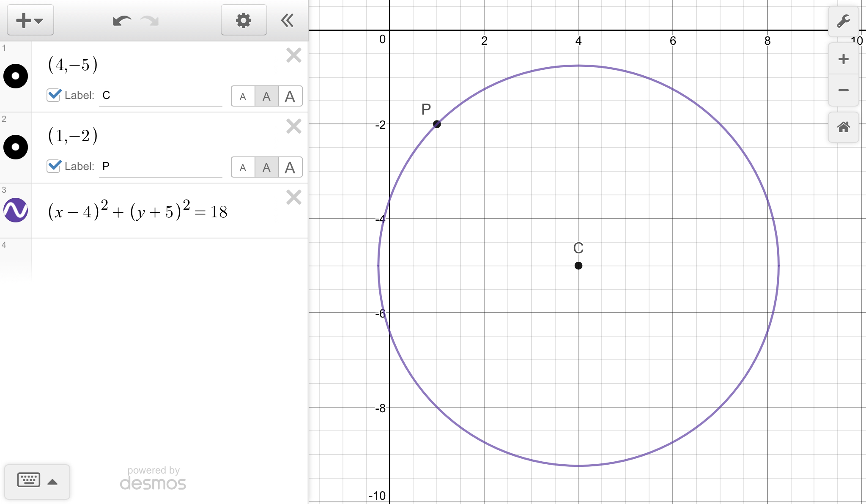Image resolution: width=866 pixels, height=504 pixels.
Task: Expand the on-screen keypad
Action: point(37,481)
